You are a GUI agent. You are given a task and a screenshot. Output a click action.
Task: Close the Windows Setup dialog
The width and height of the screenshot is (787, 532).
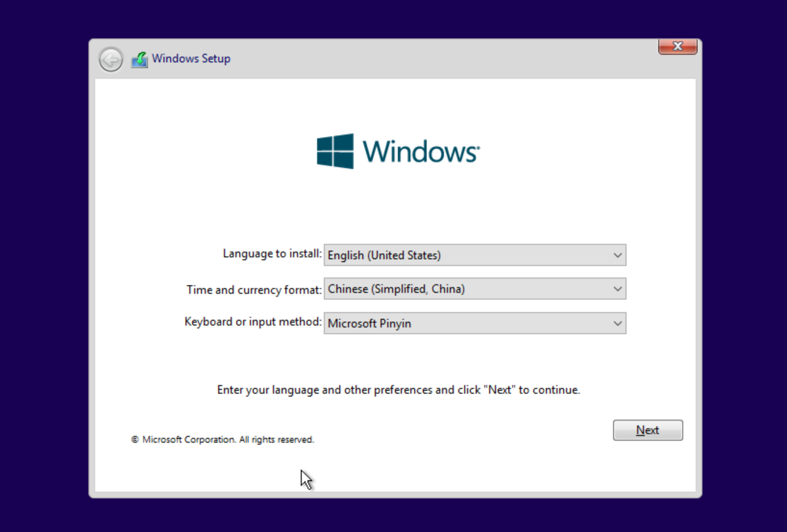[x=677, y=47]
